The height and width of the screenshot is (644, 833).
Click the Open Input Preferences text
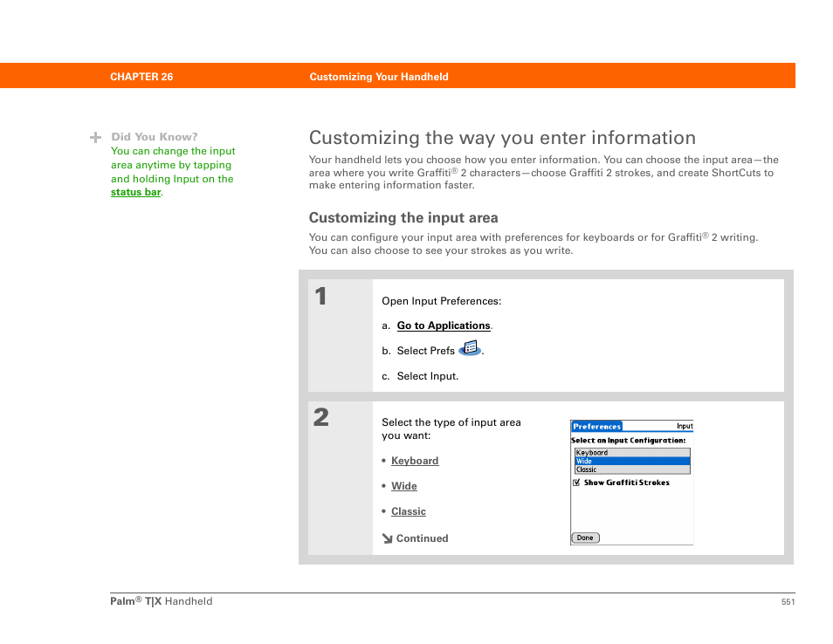[442, 301]
